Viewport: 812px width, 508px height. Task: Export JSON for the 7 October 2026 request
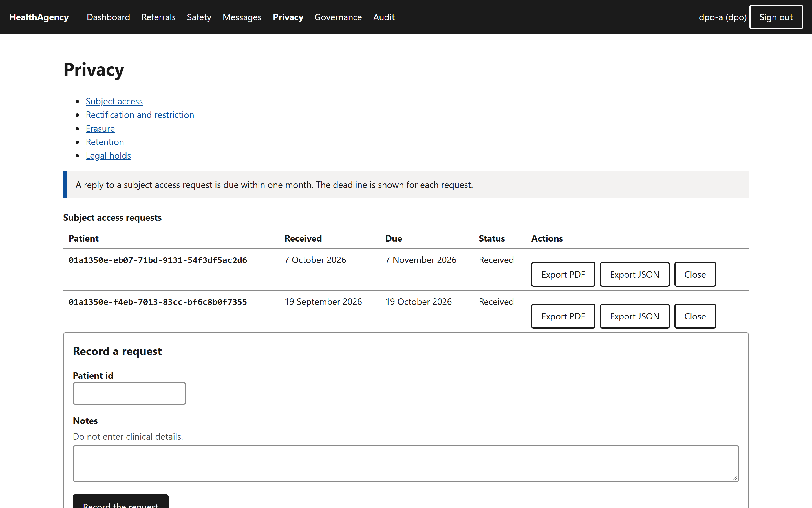(x=634, y=275)
